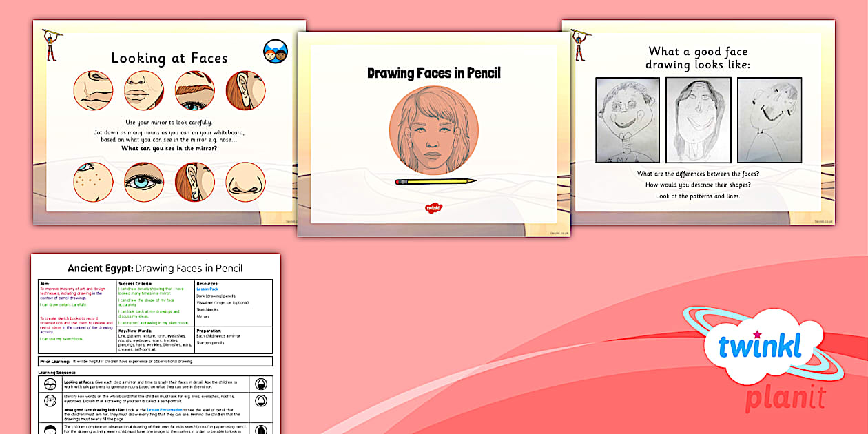The image size is (868, 434).
Task: Click the small twinkl logo on title slide
Action: point(433,206)
